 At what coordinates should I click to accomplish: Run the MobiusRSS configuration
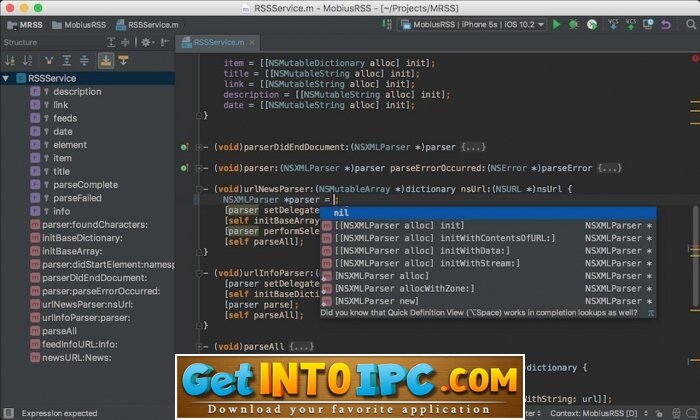556,25
